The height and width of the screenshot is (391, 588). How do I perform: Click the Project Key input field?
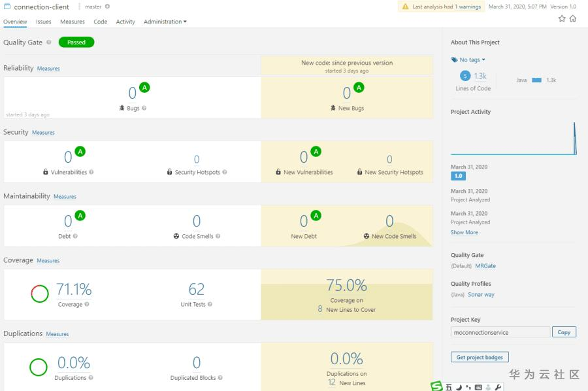point(500,332)
